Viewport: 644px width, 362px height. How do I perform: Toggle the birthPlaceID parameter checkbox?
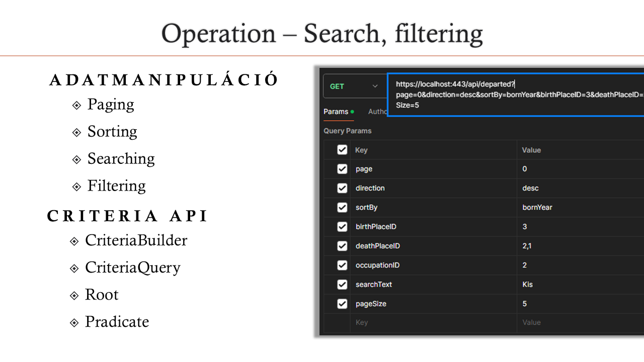point(342,227)
